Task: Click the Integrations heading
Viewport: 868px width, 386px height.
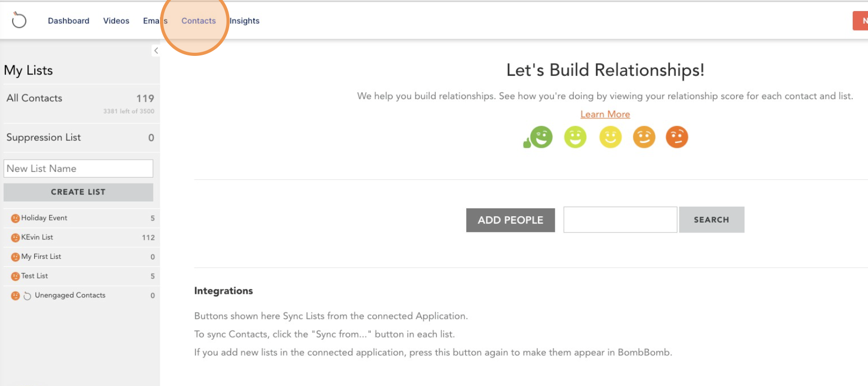Action: pos(223,291)
